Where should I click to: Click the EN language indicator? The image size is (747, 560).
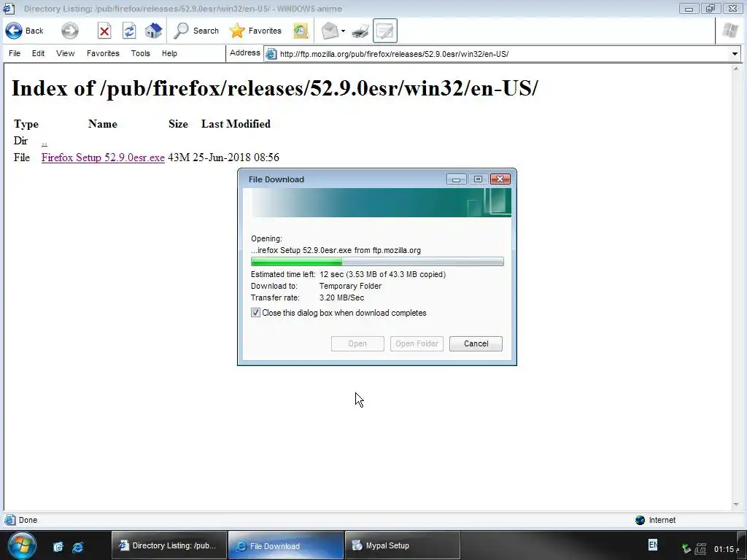click(653, 545)
